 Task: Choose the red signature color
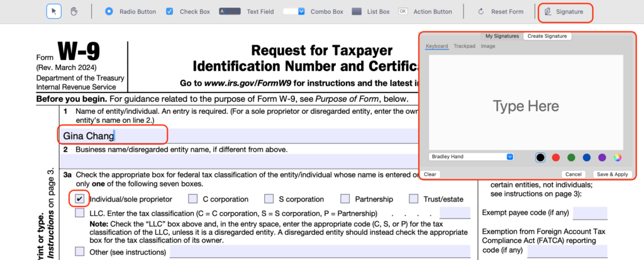[556, 157]
